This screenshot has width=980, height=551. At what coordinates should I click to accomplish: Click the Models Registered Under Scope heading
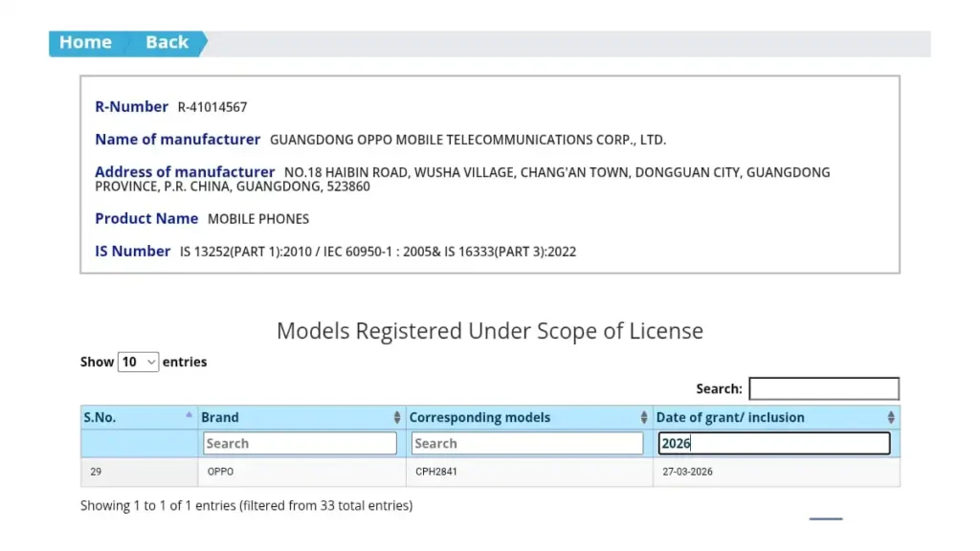point(489,331)
